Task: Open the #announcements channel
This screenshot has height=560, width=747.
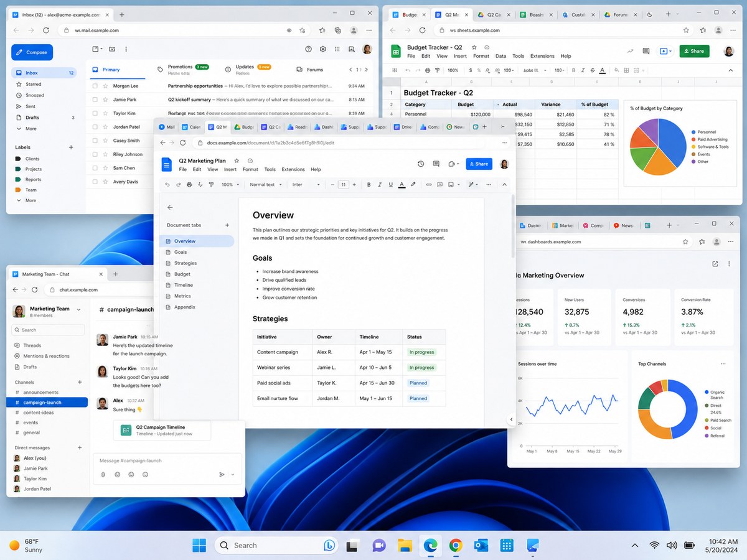Action: [40, 393]
